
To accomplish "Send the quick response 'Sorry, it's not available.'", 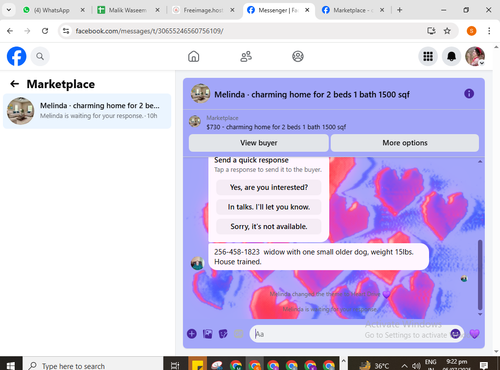I will 269,227.
